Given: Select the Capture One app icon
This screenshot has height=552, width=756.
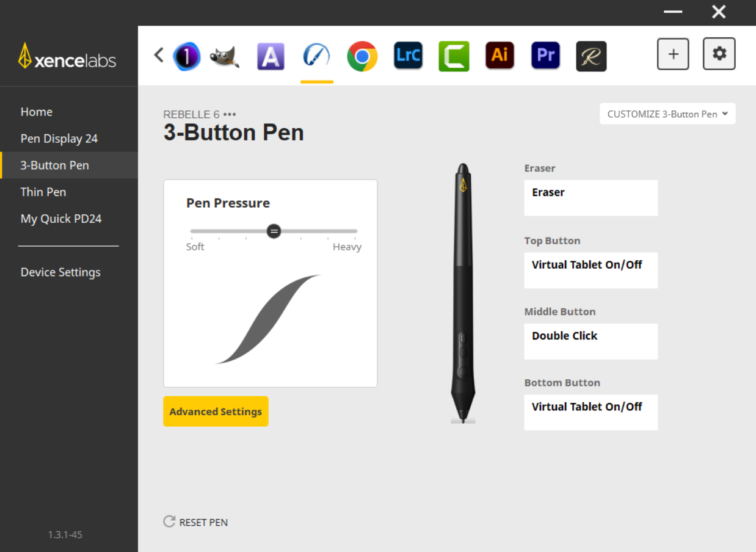Looking at the screenshot, I should pyautogui.click(x=186, y=56).
